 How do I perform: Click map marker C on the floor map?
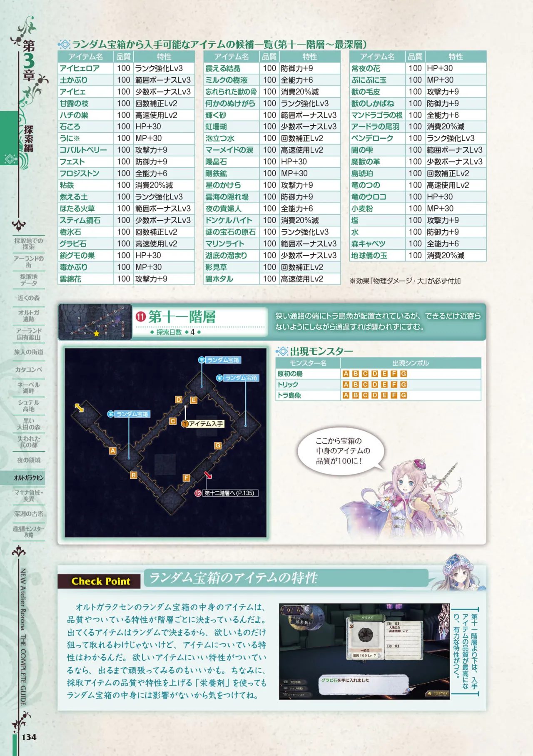[173, 421]
